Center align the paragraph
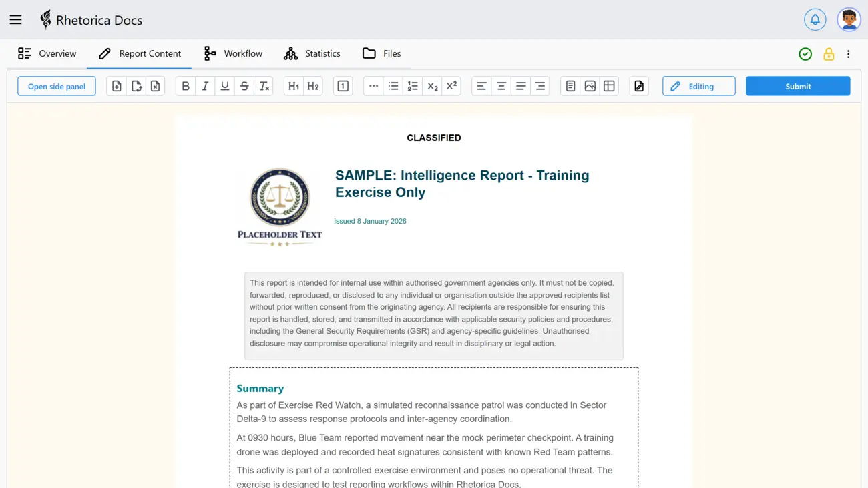Screen dimensions: 868x488 pos(501,85)
